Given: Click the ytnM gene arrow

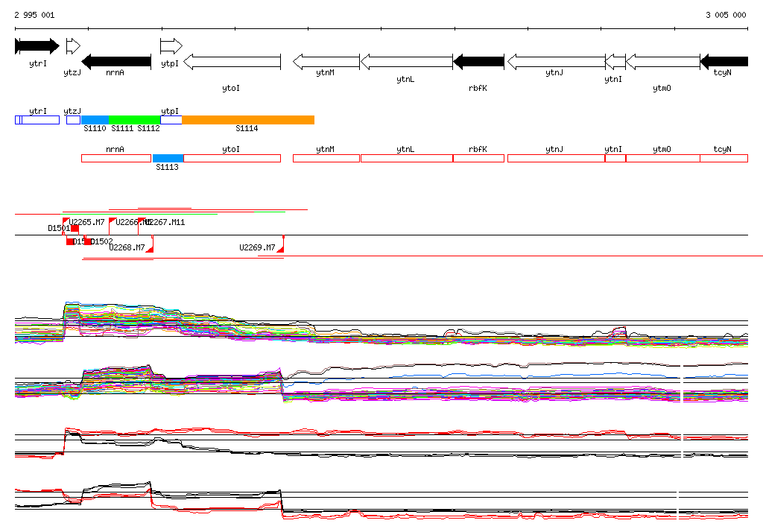Looking at the screenshot, I should tap(326, 62).
